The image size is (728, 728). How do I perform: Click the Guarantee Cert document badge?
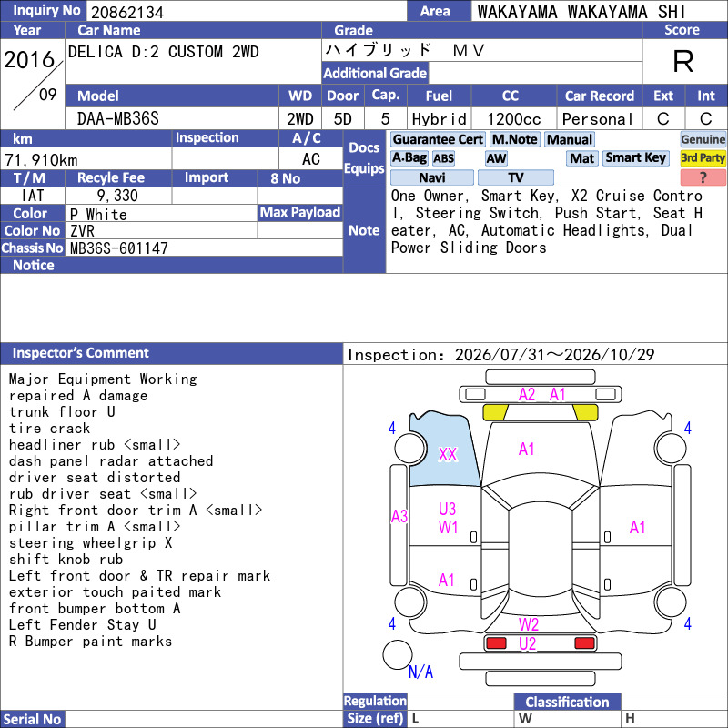(438, 139)
